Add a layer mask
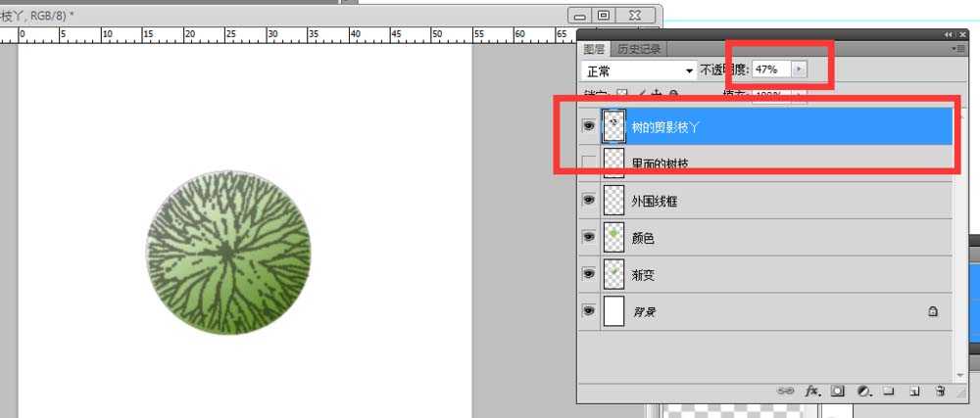980x418 pixels. (x=838, y=392)
